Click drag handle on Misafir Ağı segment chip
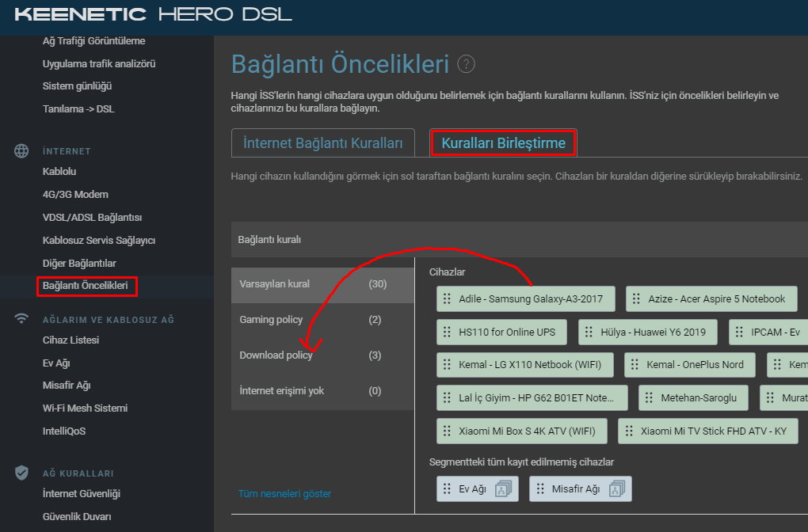This screenshot has height=532, width=808. pos(540,488)
